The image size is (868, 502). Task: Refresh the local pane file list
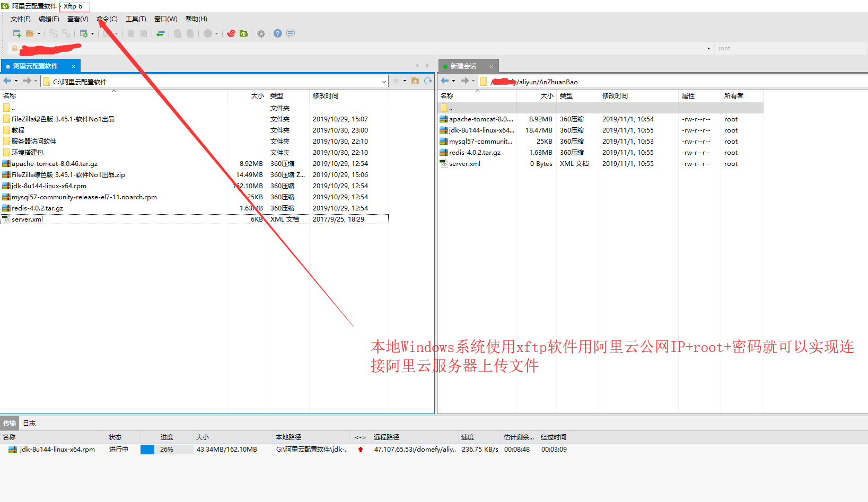tap(428, 81)
